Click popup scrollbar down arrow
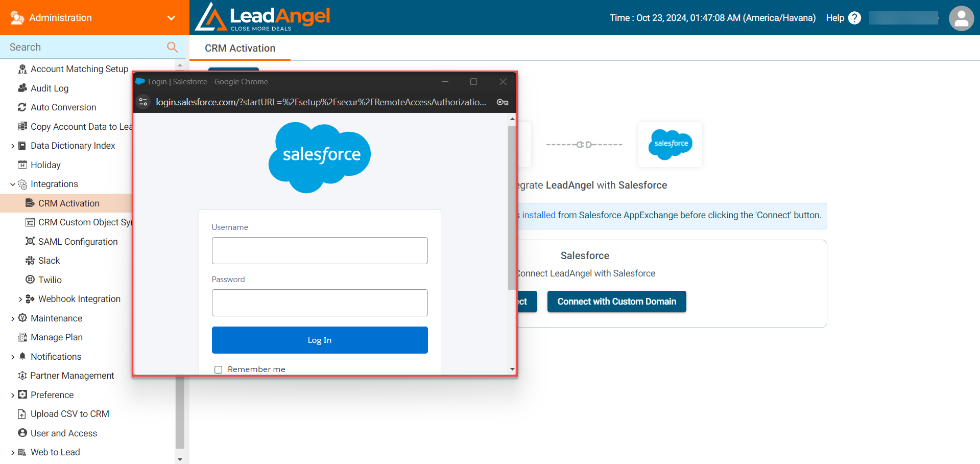 tap(512, 369)
